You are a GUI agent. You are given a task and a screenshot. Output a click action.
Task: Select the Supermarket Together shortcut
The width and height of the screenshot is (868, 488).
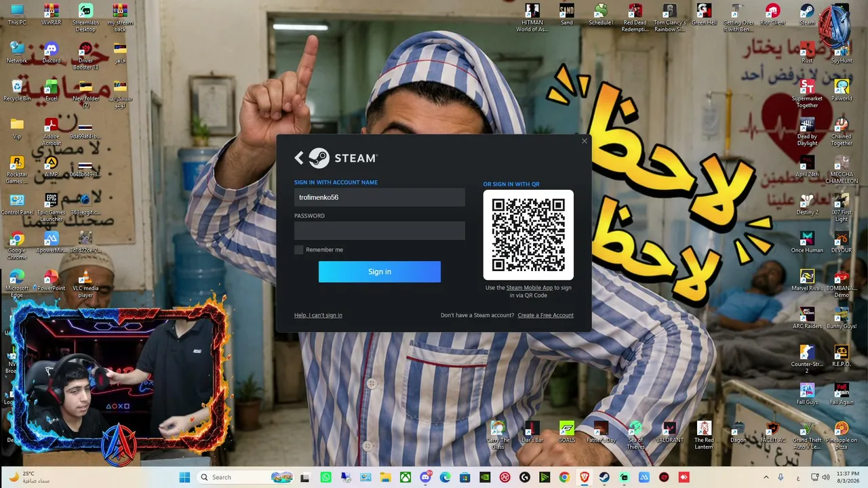pos(807,94)
